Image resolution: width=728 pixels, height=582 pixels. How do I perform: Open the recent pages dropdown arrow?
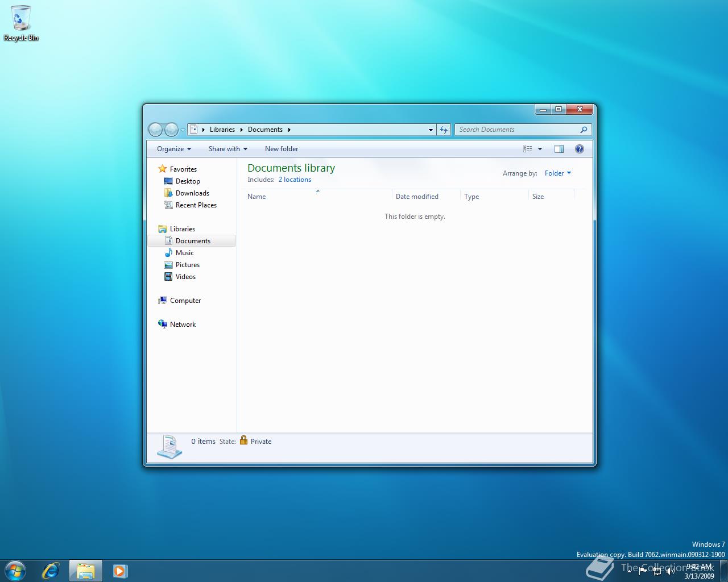[183, 130]
